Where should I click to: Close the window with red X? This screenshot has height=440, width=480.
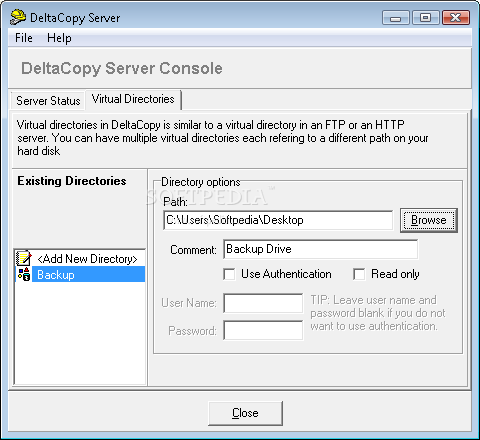click(456, 17)
